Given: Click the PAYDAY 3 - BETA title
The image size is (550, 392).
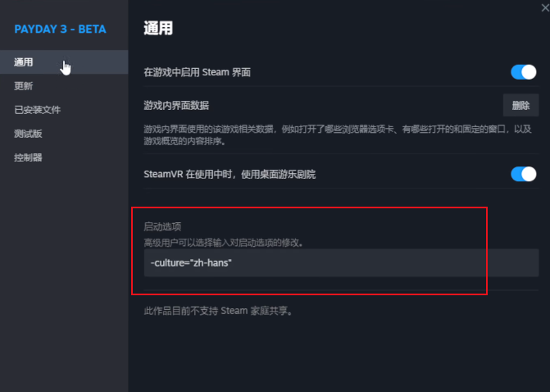Looking at the screenshot, I should (60, 30).
